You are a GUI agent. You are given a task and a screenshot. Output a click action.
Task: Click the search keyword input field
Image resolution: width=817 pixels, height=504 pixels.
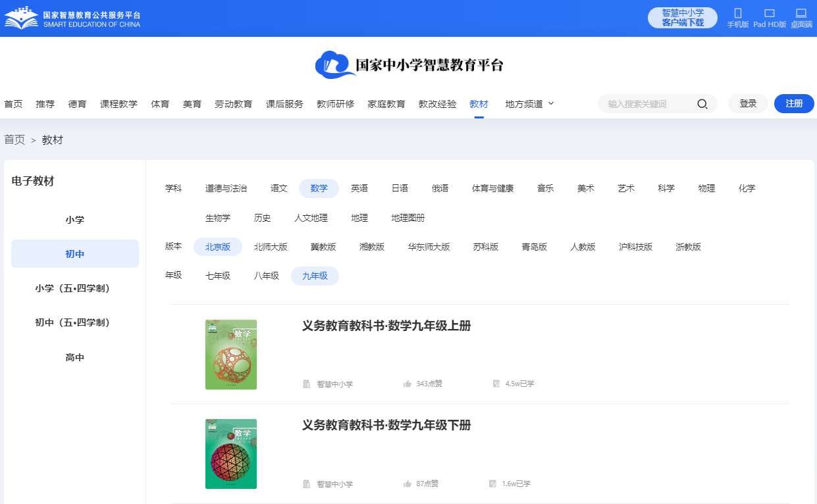[x=648, y=104]
